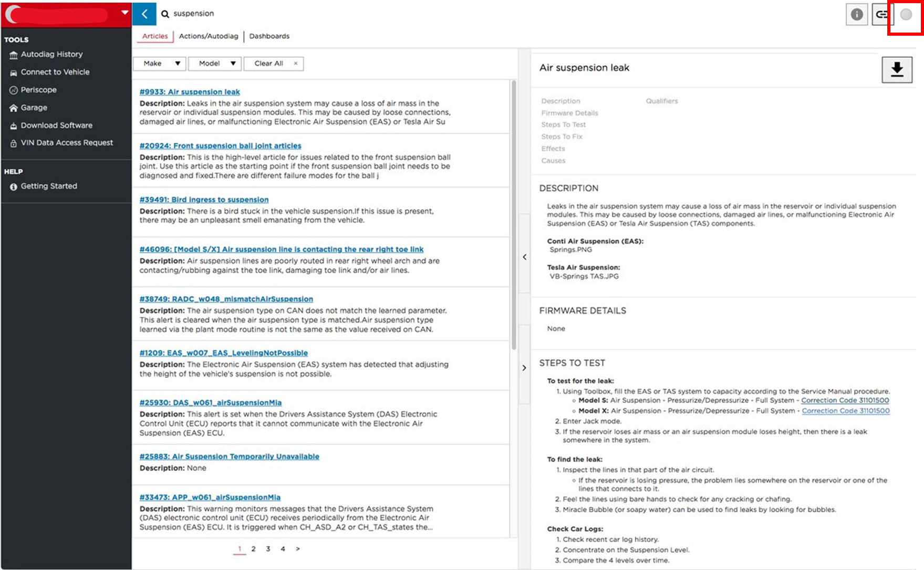Clear all filters button
924x570 pixels.
[274, 64]
